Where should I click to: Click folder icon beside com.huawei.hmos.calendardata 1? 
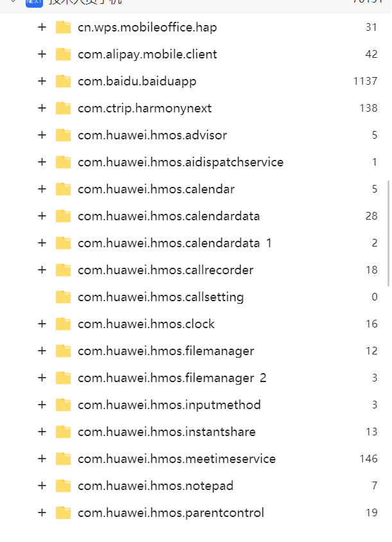(64, 243)
